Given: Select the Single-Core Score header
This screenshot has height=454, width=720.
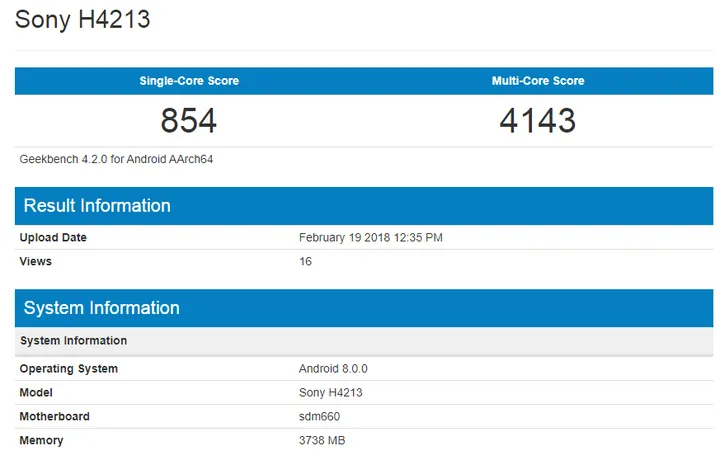Looking at the screenshot, I should point(189,81).
